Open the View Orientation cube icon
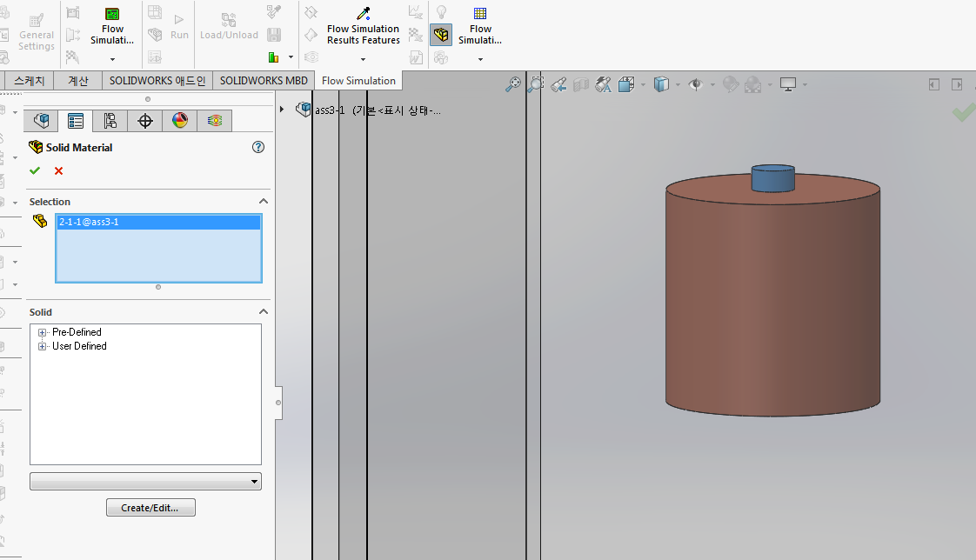The height and width of the screenshot is (560, 976). 626,84
